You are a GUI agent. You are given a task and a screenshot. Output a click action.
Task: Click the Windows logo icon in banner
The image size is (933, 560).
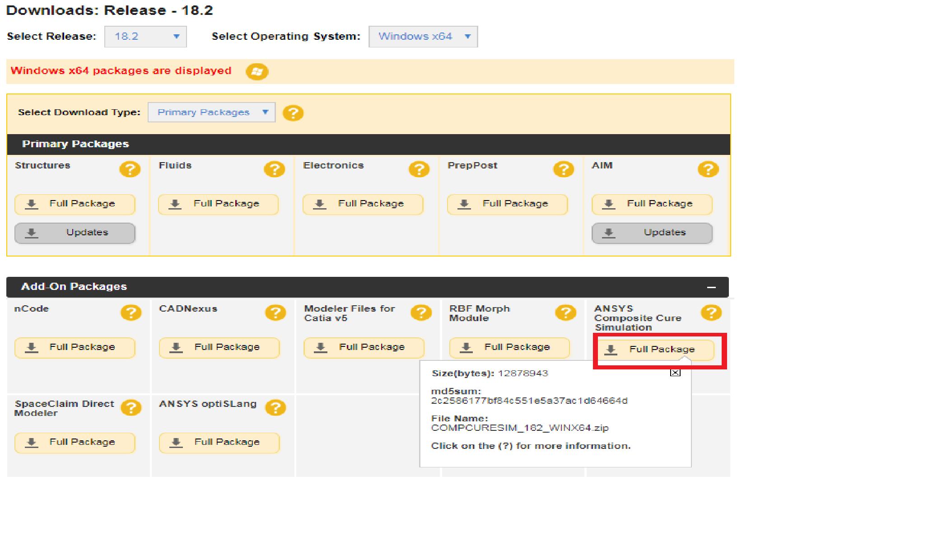click(x=257, y=71)
